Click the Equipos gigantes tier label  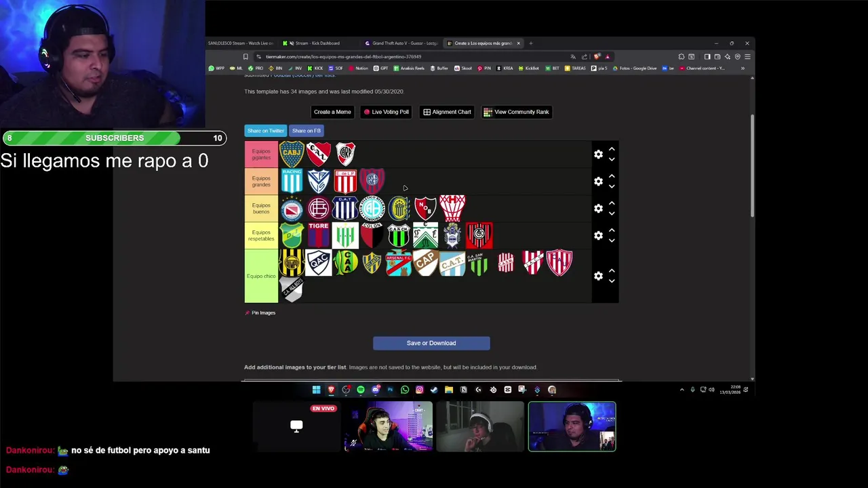pos(261,154)
